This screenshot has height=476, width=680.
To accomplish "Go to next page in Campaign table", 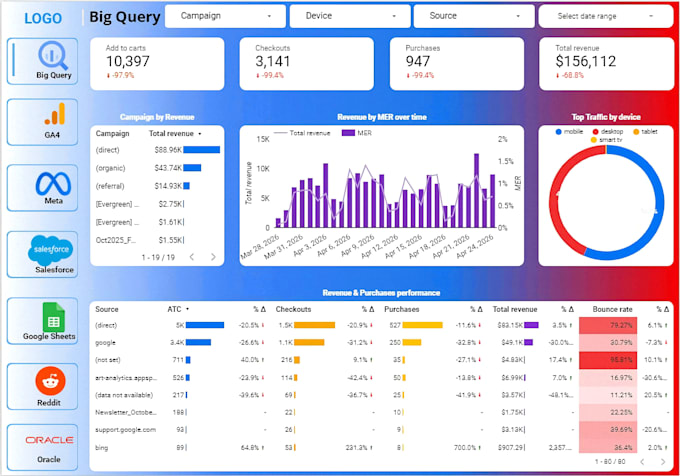I will pos(213,257).
